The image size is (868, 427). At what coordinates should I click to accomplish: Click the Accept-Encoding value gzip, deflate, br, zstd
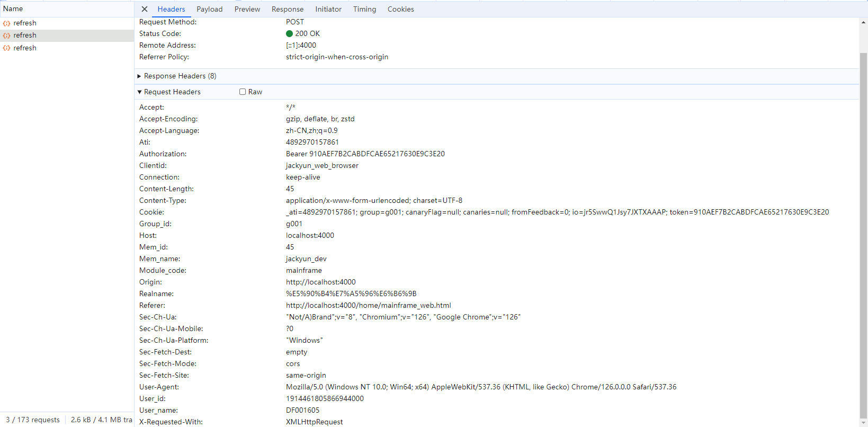pyautogui.click(x=320, y=119)
